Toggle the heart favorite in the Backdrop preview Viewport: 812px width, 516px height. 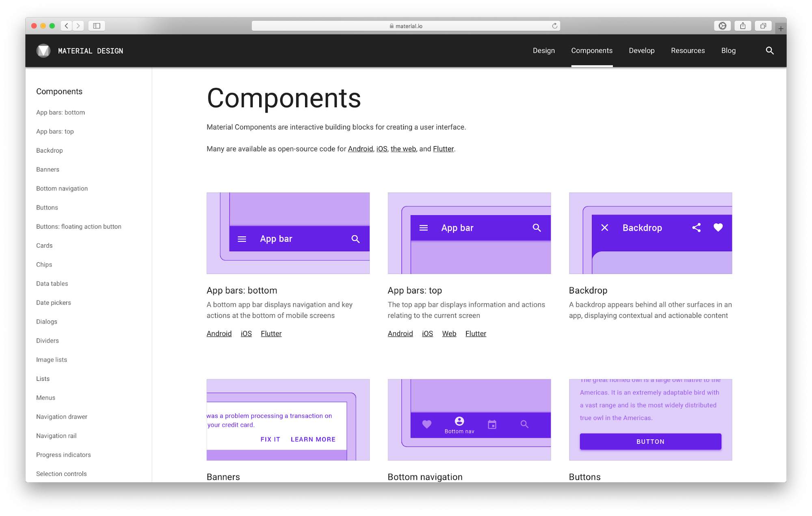click(718, 228)
